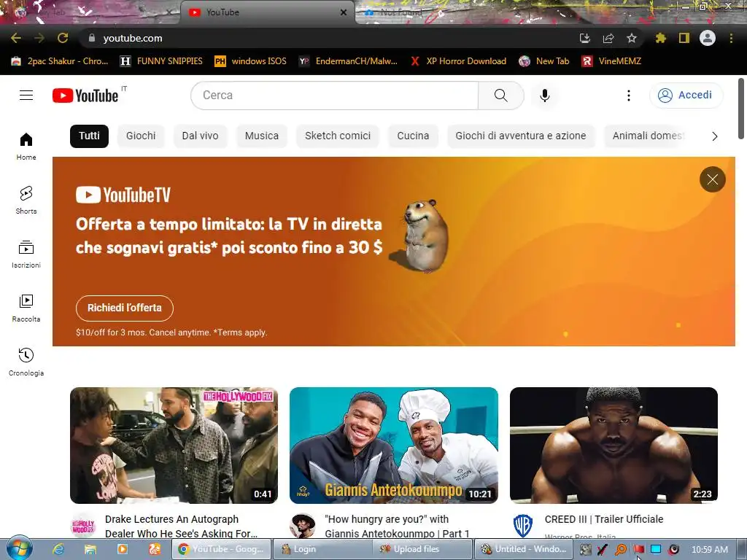Screen dimensions: 747x560
Task: Open the YouTube hamburger guide menu
Action: 26,96
